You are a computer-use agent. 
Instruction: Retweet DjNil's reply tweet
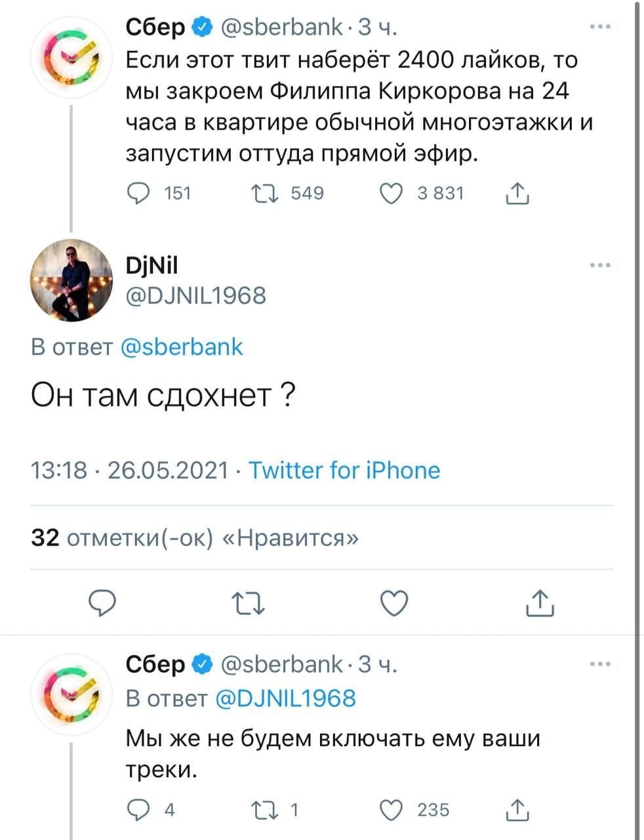pos(249,603)
